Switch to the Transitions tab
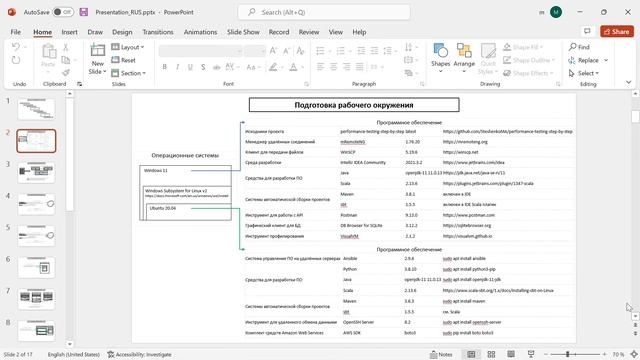640x360 pixels. point(158,32)
